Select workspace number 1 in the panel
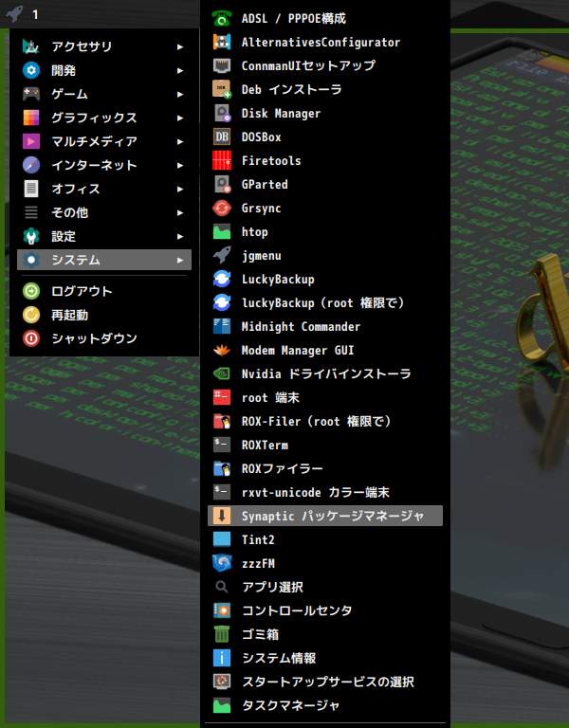 [35, 14]
